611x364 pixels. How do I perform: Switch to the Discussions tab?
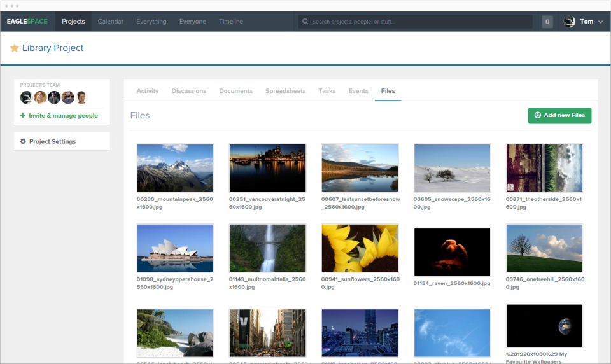point(189,91)
